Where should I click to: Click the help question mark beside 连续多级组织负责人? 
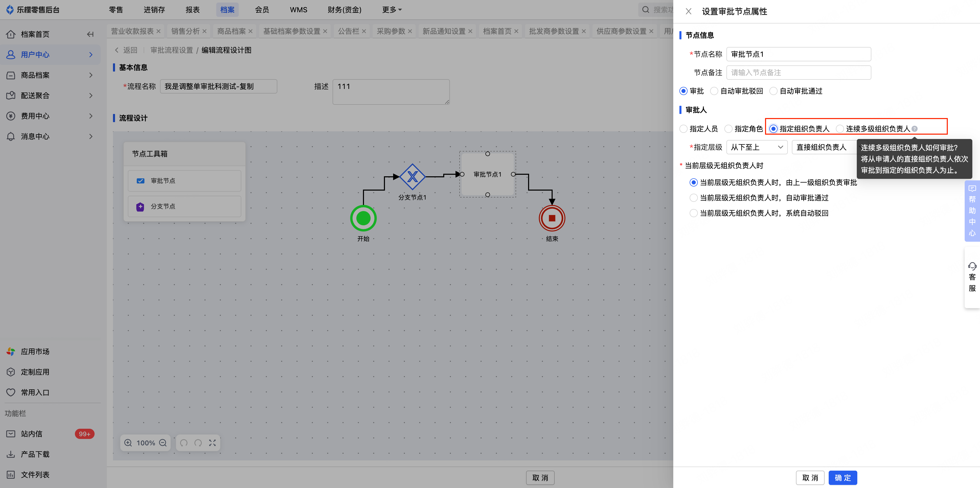[x=915, y=129]
